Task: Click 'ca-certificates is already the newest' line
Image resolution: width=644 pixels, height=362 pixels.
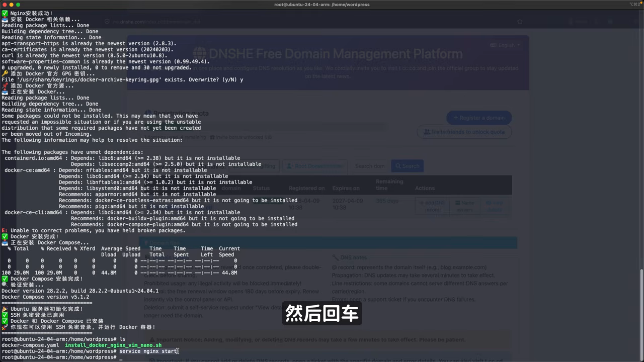Action: (x=88, y=49)
